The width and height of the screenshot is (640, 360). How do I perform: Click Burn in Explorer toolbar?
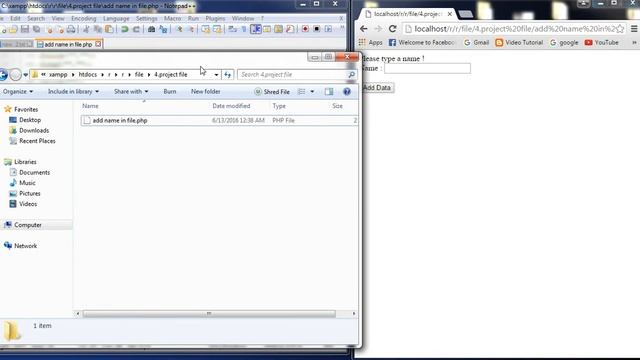coord(170,92)
